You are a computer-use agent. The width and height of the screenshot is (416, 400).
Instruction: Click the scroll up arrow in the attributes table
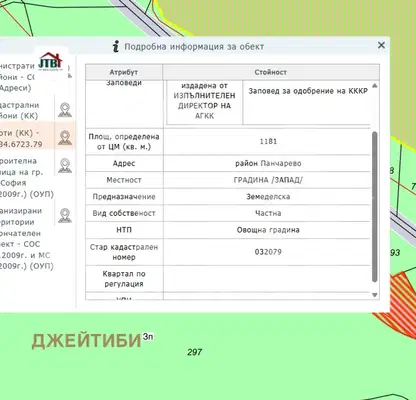point(374,86)
